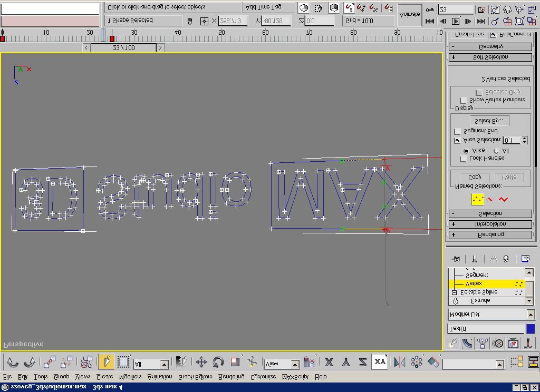Click the Unlink Selection icon

tap(66, 362)
